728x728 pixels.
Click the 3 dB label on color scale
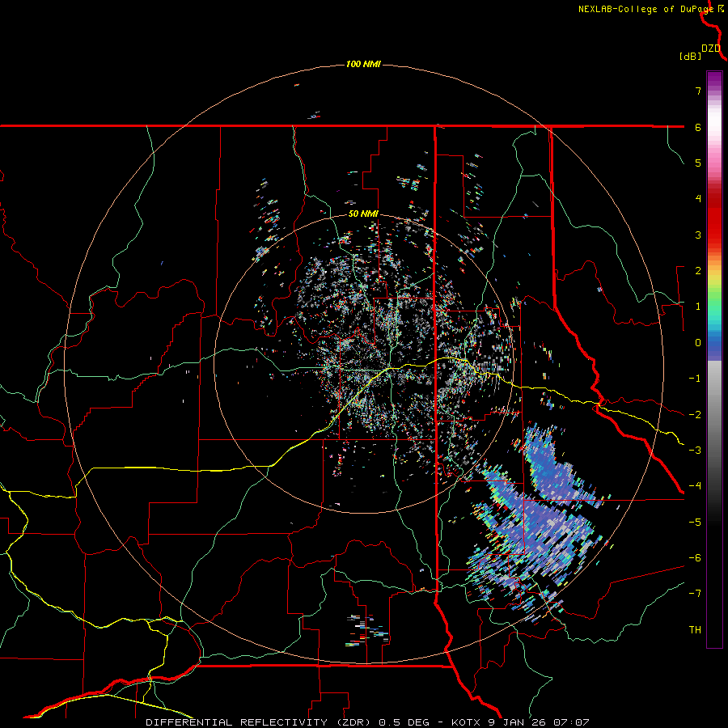[x=698, y=235]
